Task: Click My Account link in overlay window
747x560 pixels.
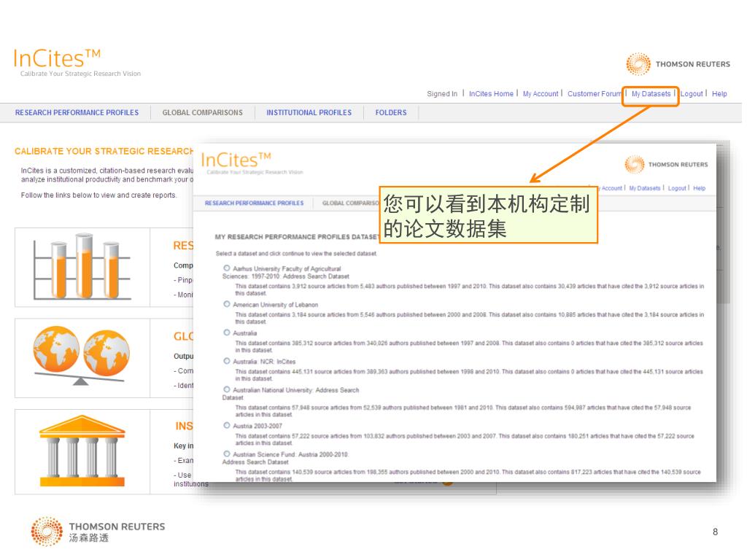Action: click(x=611, y=188)
